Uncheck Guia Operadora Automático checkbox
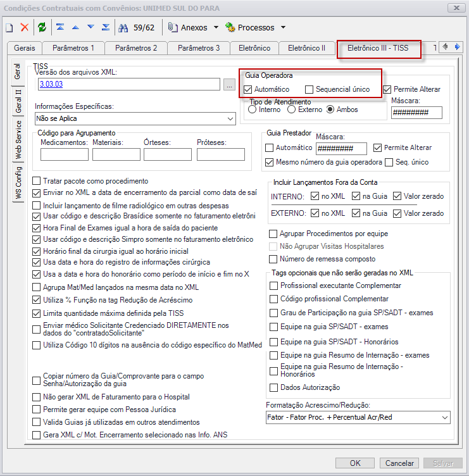Image resolution: width=469 pixels, height=476 pixels. [248, 89]
